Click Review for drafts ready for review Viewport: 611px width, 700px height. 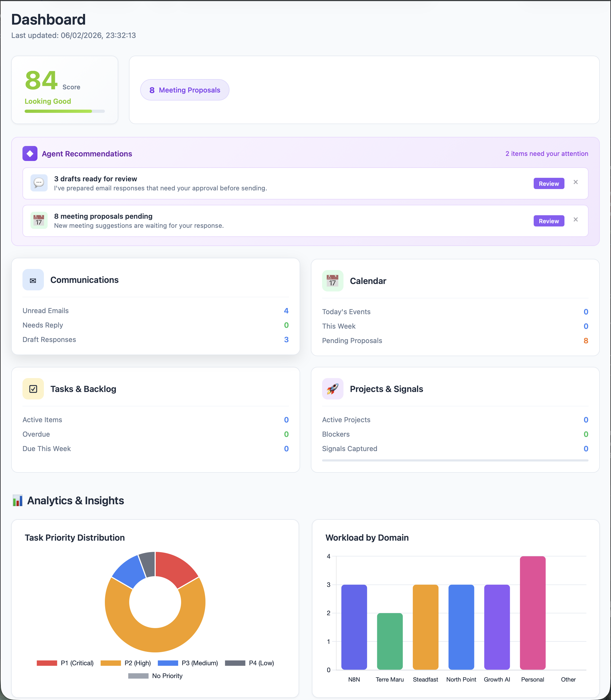(549, 183)
